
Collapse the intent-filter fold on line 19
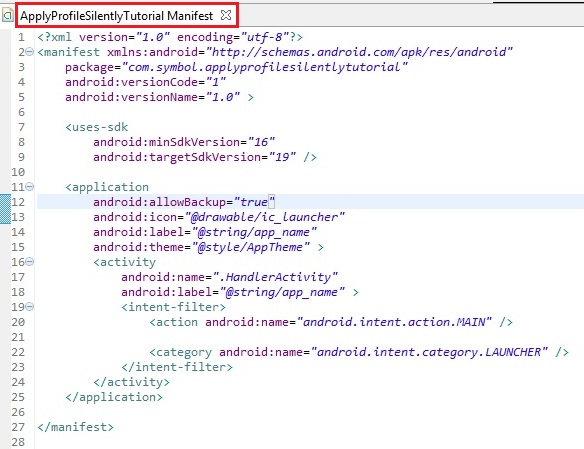point(29,307)
